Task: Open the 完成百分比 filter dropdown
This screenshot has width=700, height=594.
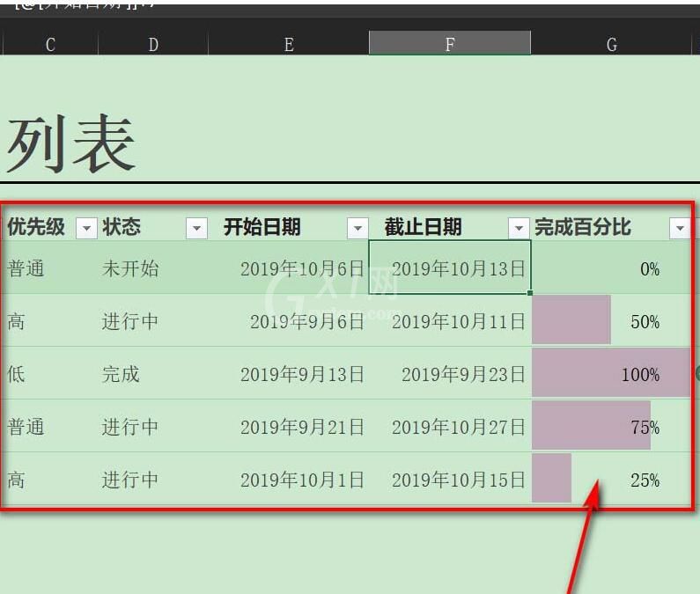Action: [x=680, y=228]
